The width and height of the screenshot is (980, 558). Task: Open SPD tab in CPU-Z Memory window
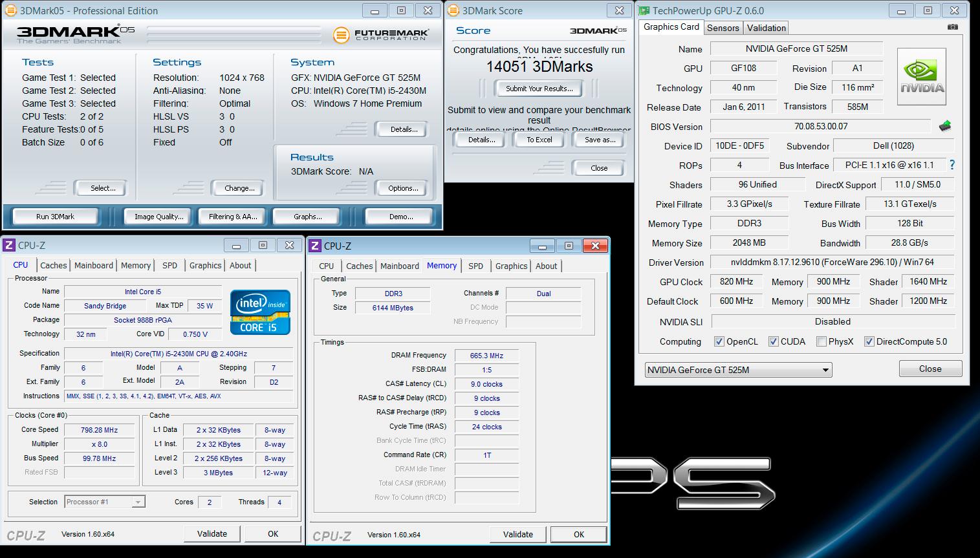tap(475, 266)
